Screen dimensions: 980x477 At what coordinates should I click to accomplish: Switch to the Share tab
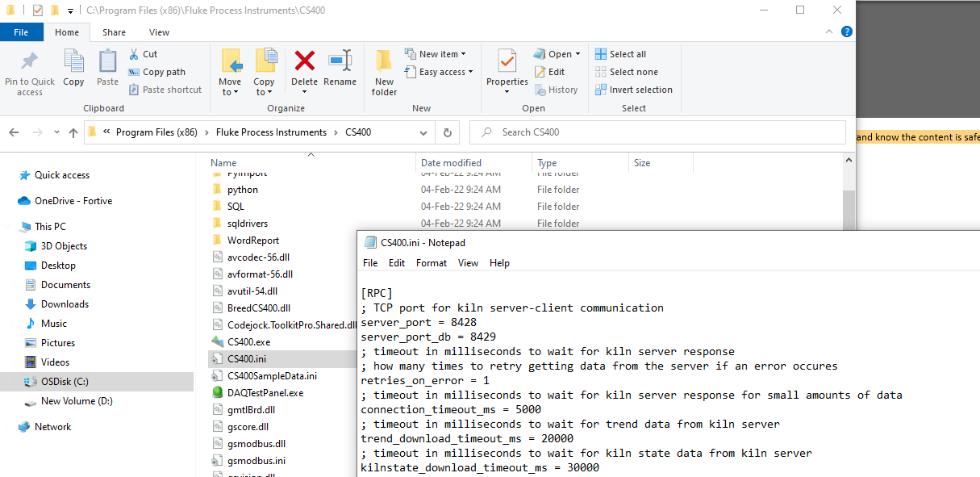click(x=114, y=32)
